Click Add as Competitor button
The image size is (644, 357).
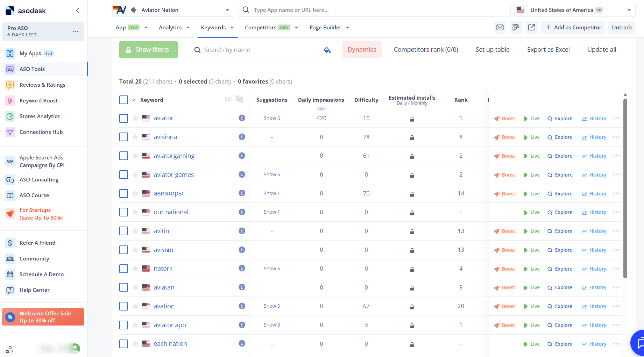pyautogui.click(x=573, y=27)
